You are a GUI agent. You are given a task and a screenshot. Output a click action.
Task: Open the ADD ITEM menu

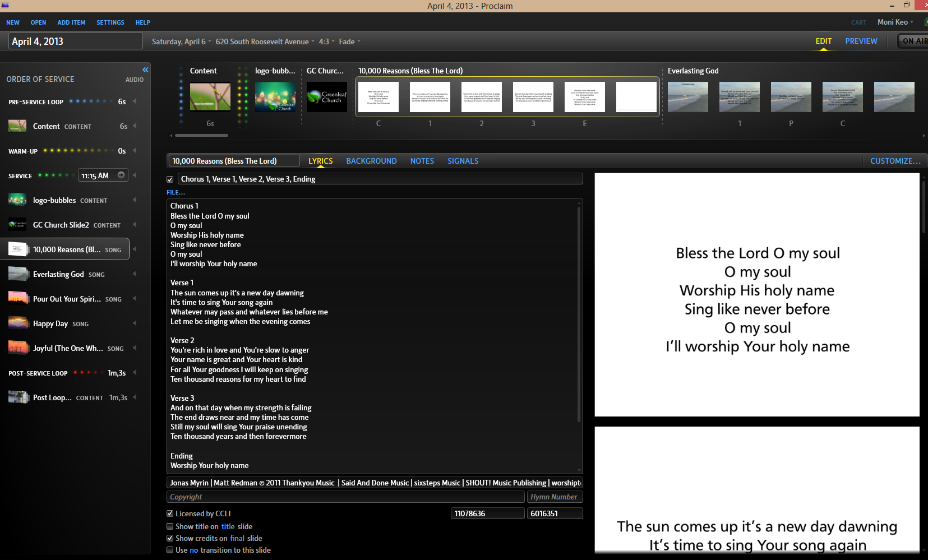click(x=71, y=22)
